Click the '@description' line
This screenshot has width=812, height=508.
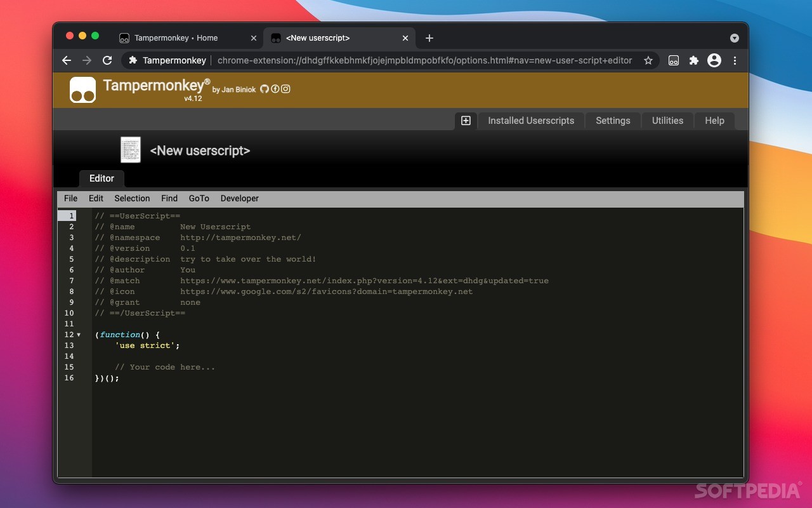(x=206, y=259)
